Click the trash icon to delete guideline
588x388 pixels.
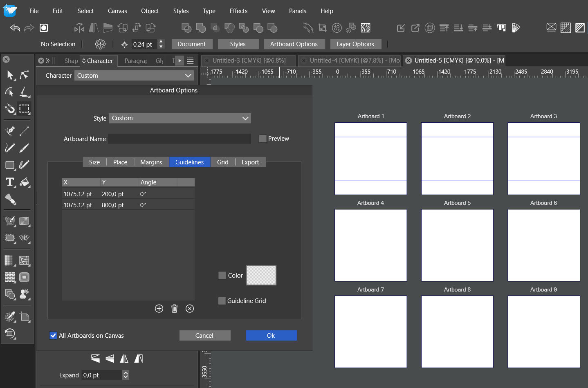pos(174,309)
